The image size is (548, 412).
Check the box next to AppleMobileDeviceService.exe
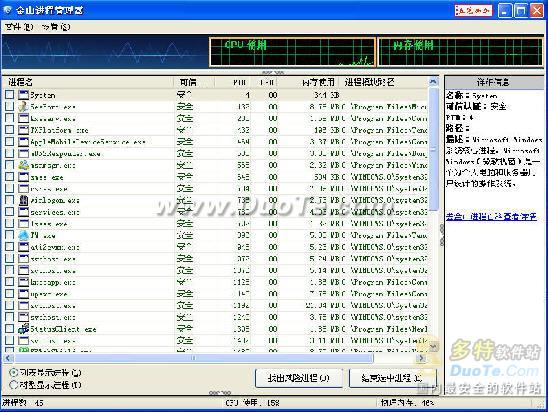(10, 142)
